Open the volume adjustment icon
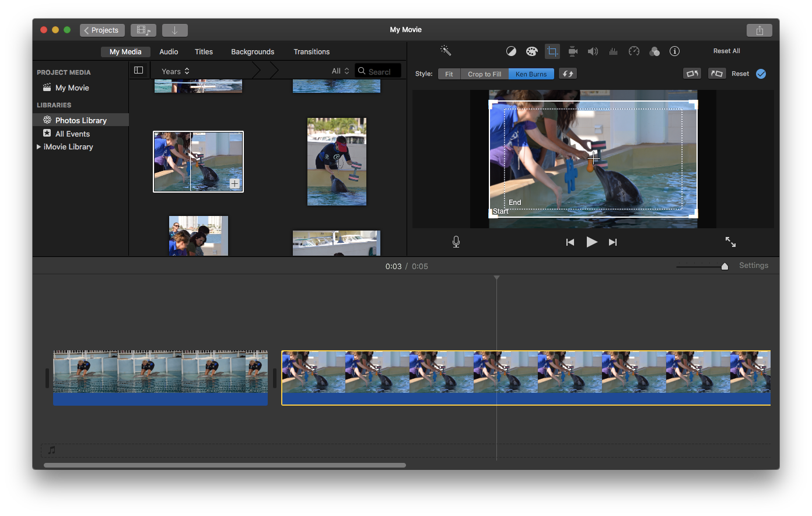Image resolution: width=812 pixels, height=516 pixels. tap(593, 51)
